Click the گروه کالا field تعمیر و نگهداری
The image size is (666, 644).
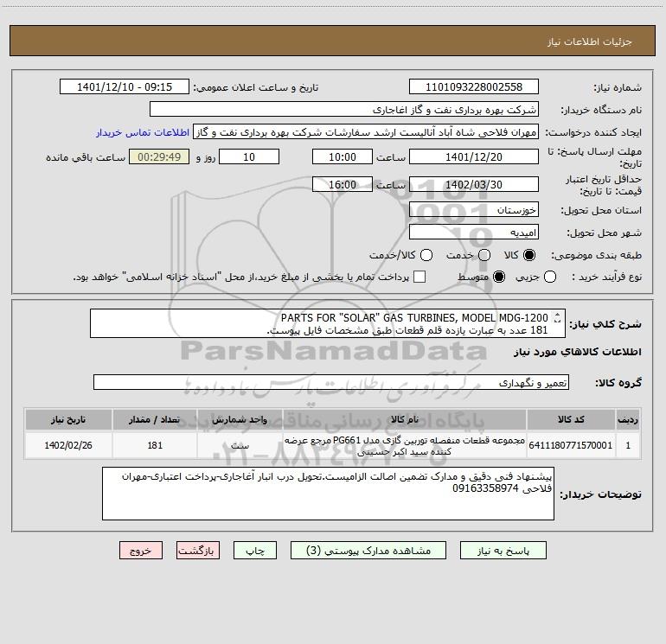pyautogui.click(x=331, y=382)
